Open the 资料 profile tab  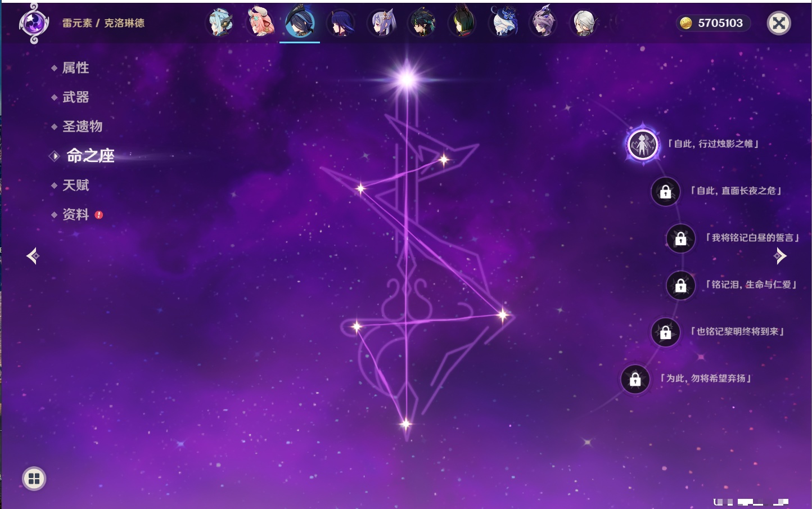[x=75, y=214]
